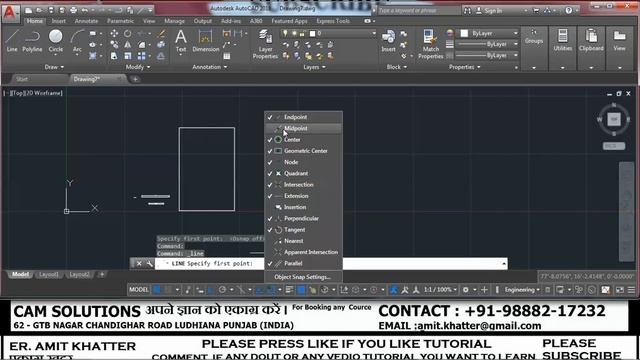This screenshot has height=360, width=640.
Task: Toggle Geometric Center object snap
Action: point(303,151)
